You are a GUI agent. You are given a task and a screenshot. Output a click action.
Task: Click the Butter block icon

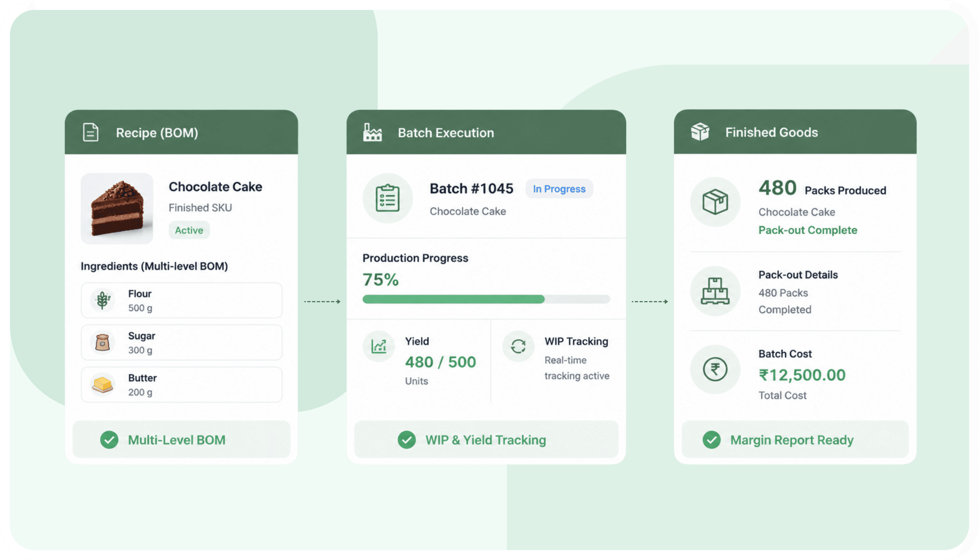tap(102, 384)
